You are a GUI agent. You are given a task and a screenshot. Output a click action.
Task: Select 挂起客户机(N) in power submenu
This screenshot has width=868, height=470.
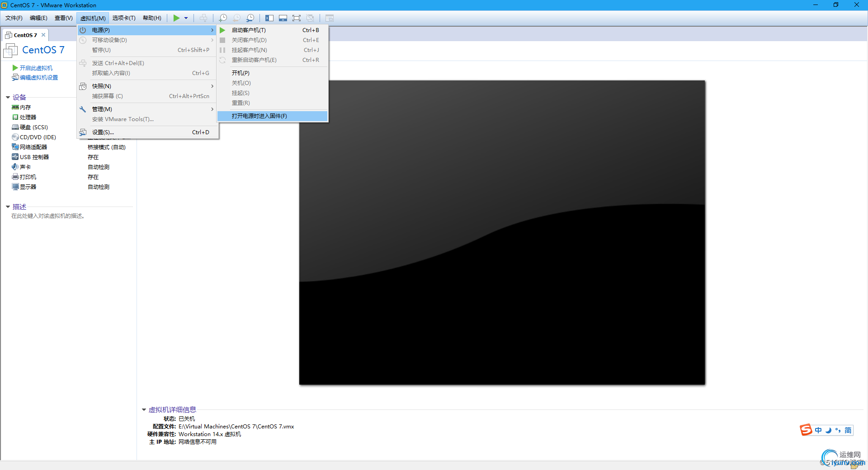coord(273,50)
